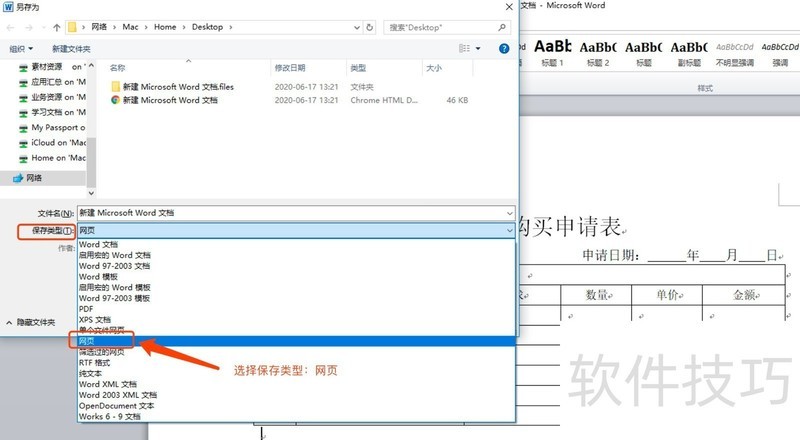Open the 组织 organize dropdown
Image resolution: width=800 pixels, height=440 pixels.
pyautogui.click(x=21, y=49)
